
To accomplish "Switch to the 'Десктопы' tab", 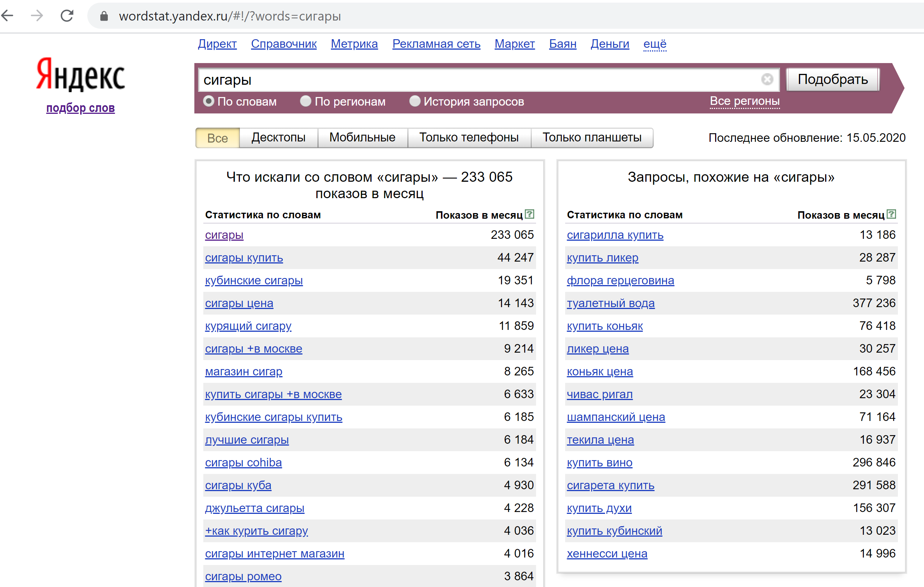I will [x=279, y=137].
